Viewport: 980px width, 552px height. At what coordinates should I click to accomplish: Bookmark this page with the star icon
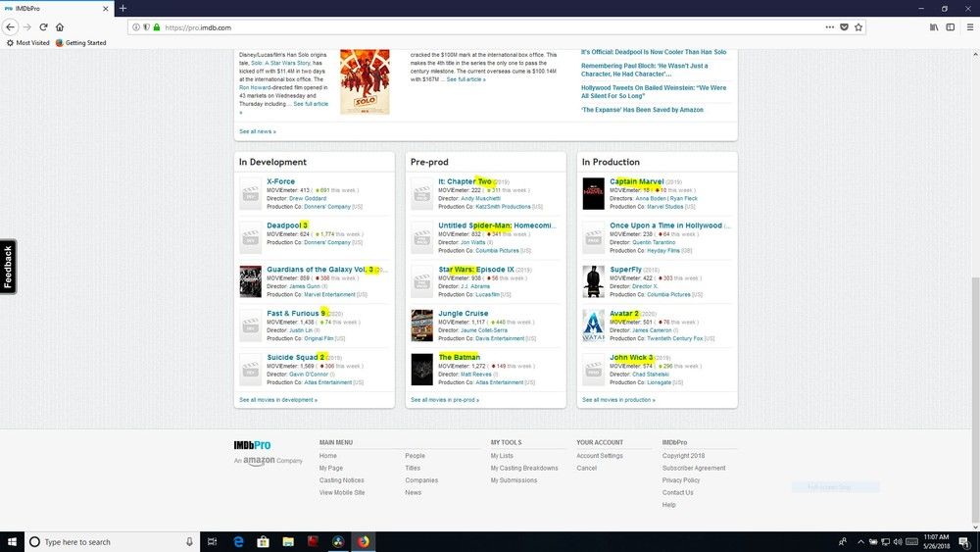[x=858, y=26]
